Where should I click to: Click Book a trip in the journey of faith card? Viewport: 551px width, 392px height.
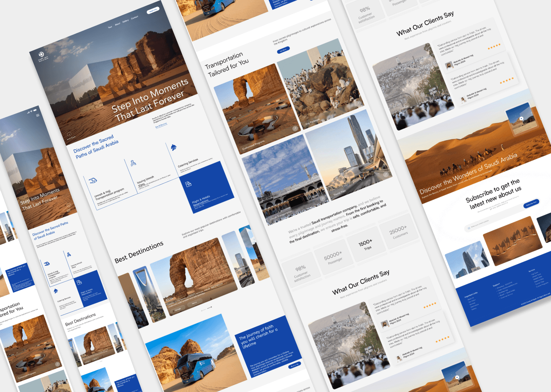[x=294, y=366]
